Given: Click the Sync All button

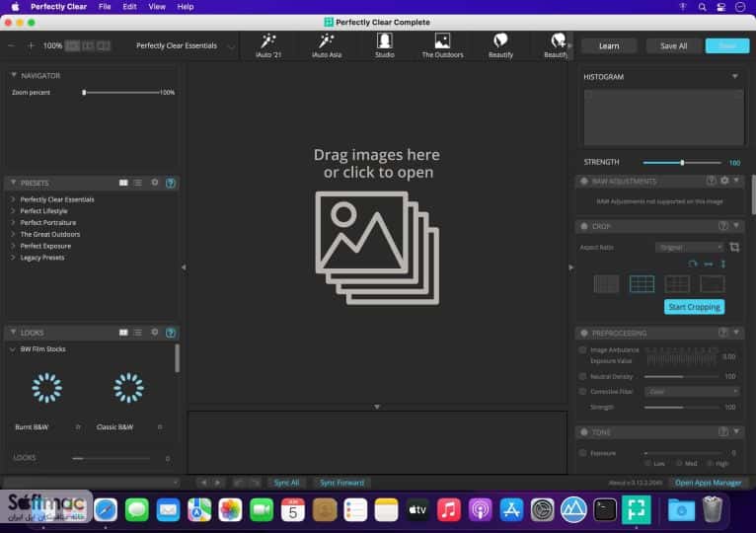Looking at the screenshot, I should coord(286,483).
